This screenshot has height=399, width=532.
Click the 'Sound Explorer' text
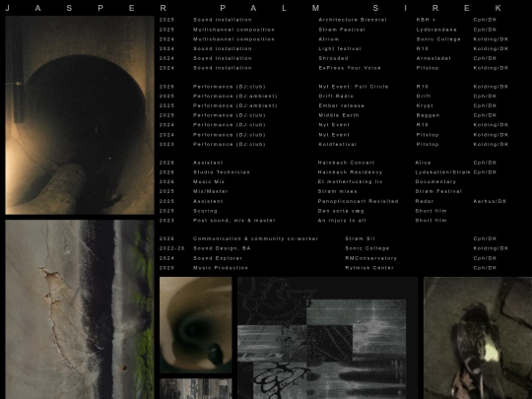click(218, 258)
